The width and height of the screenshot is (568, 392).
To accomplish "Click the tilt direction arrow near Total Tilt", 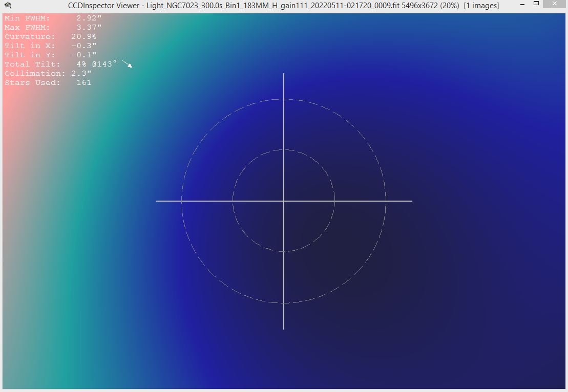I will [127, 64].
